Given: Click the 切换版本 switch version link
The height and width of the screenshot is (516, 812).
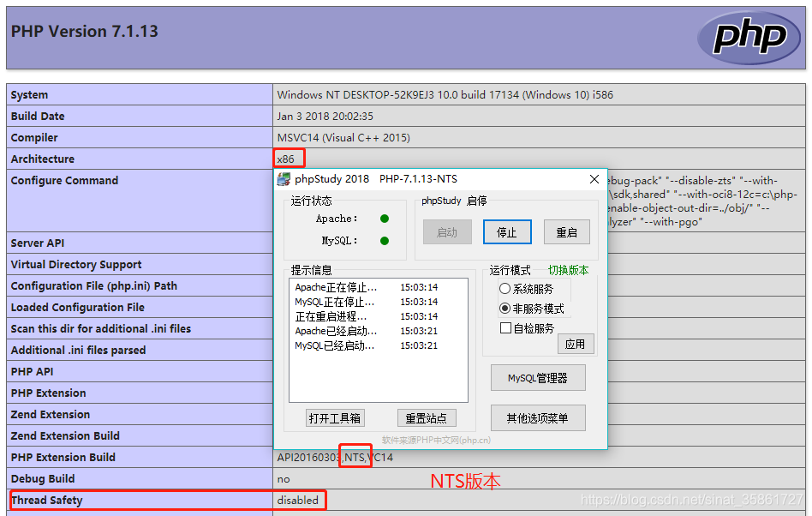Looking at the screenshot, I should [568, 270].
